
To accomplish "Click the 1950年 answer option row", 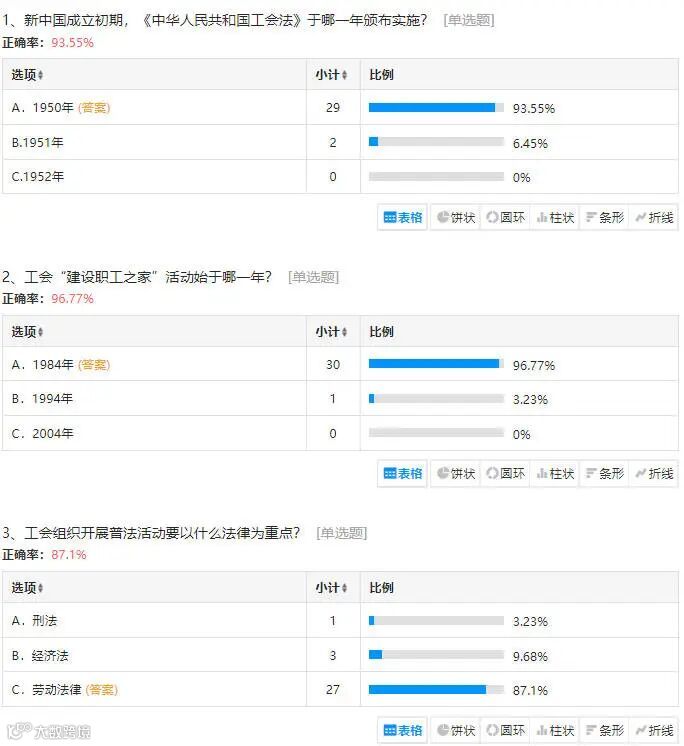I will pyautogui.click(x=340, y=108).
